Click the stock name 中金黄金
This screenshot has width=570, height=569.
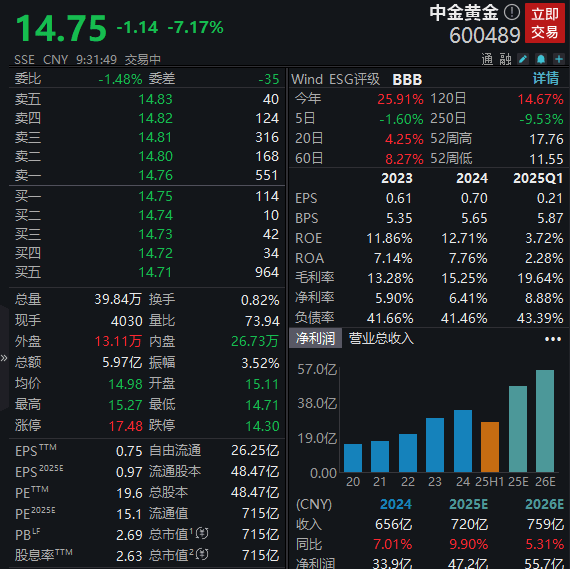pos(464,13)
